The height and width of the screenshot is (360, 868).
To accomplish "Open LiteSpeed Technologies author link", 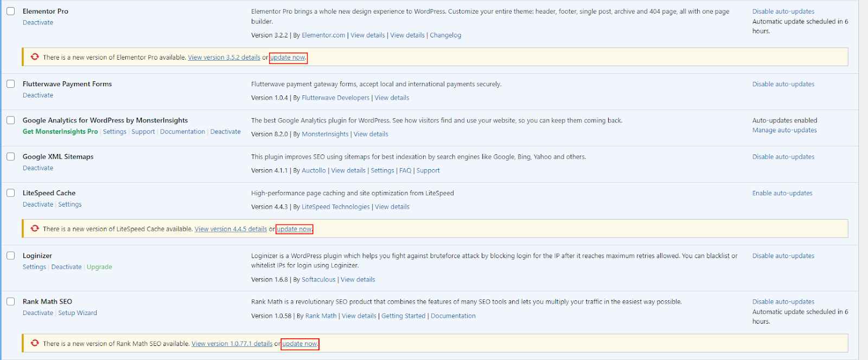I will coord(335,207).
